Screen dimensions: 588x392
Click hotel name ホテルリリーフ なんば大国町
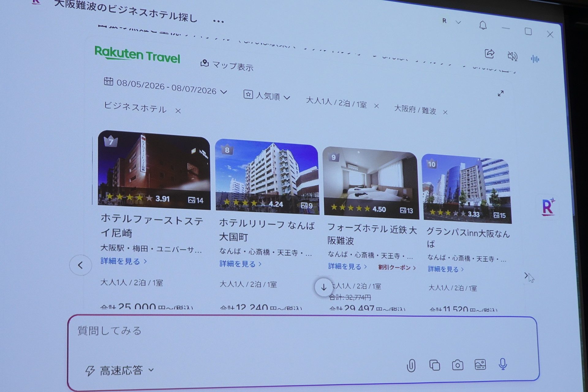(267, 230)
